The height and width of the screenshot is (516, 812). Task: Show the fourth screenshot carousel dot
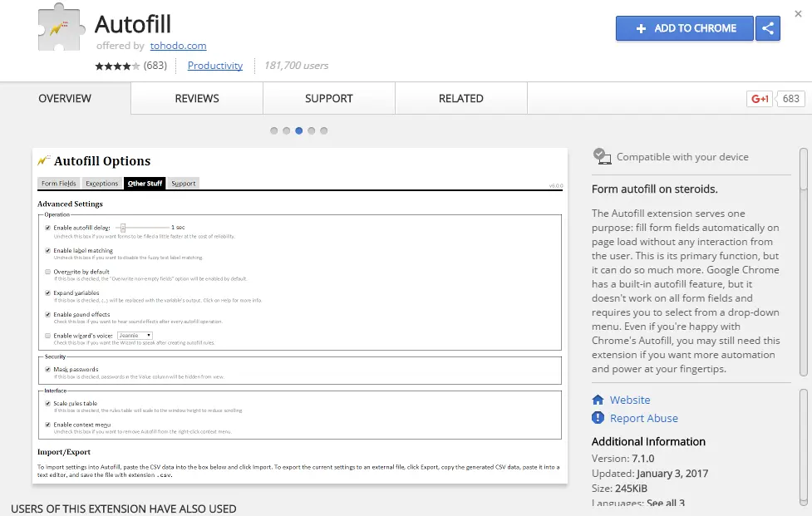311,131
